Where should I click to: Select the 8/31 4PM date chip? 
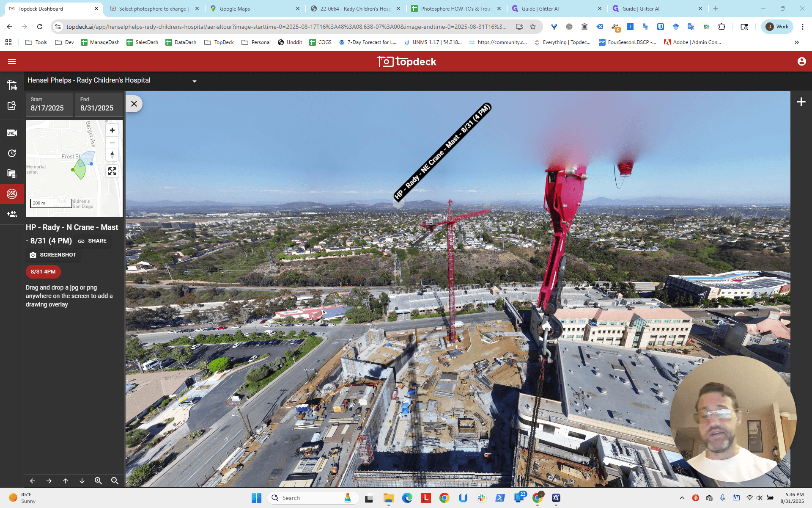(x=43, y=272)
